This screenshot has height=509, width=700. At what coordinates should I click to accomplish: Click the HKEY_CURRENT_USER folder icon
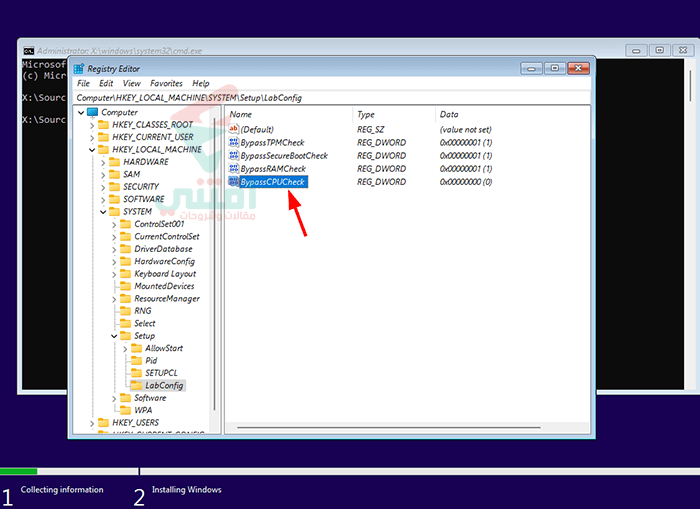point(104,137)
